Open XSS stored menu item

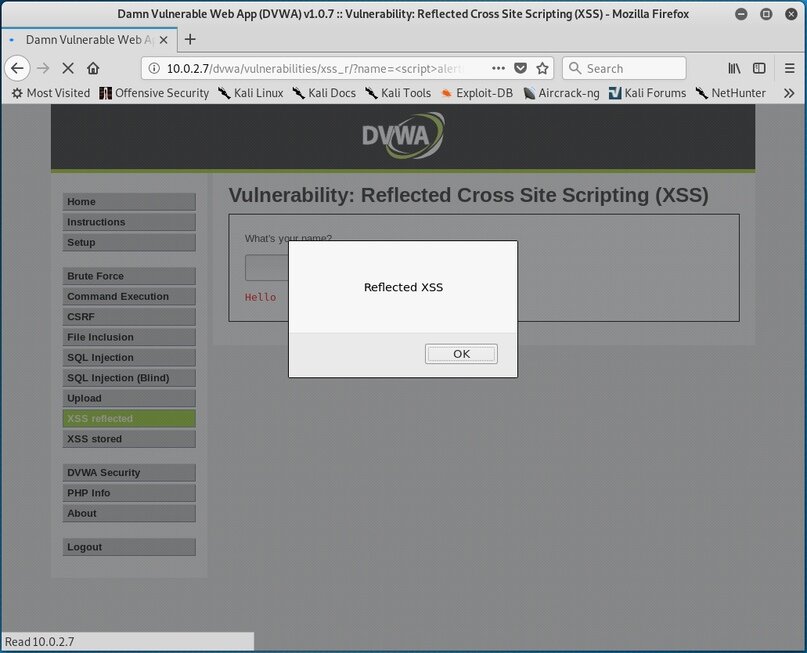[x=129, y=439]
